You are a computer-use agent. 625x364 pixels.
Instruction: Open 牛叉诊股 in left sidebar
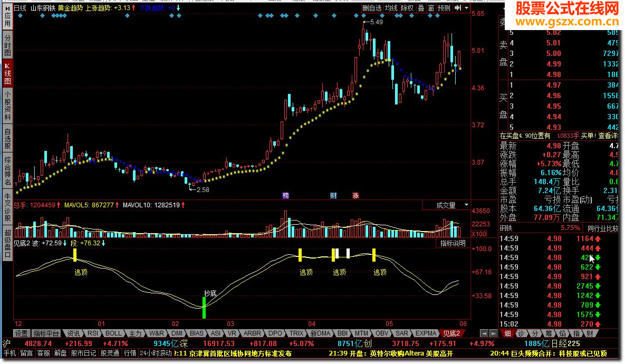tap(7, 207)
